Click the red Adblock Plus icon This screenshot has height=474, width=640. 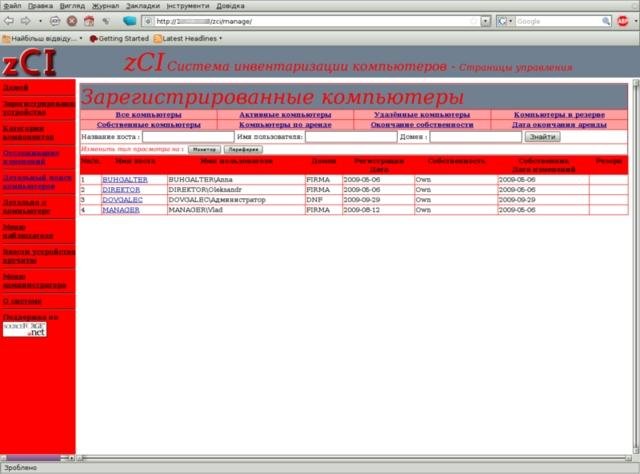(x=622, y=21)
